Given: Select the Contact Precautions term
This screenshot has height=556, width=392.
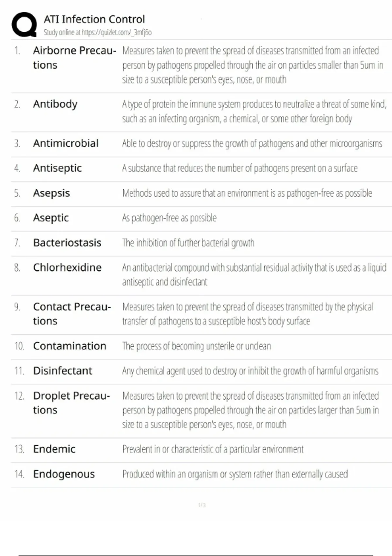Looking at the screenshot, I should [x=72, y=314].
